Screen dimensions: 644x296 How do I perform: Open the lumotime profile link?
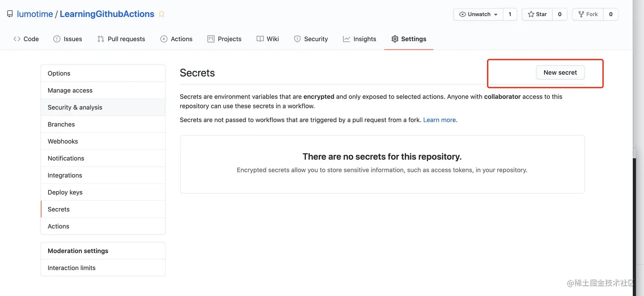click(x=35, y=14)
